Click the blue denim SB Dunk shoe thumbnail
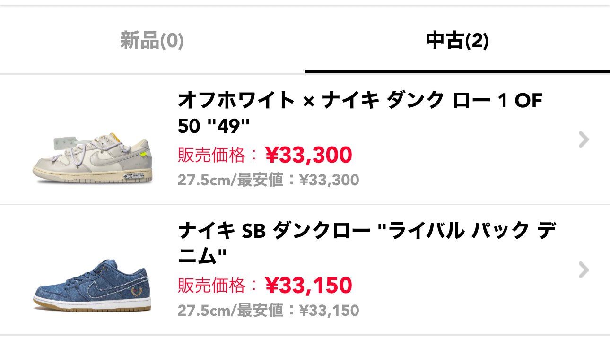Image resolution: width=610 pixels, height=364 pixels. coord(93,288)
